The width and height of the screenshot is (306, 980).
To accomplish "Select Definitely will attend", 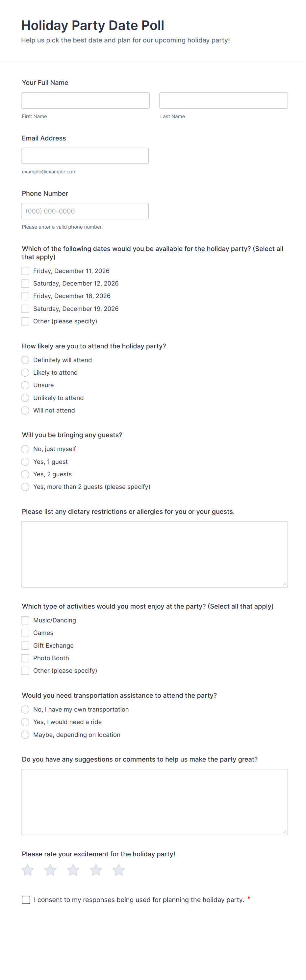I will point(25,360).
